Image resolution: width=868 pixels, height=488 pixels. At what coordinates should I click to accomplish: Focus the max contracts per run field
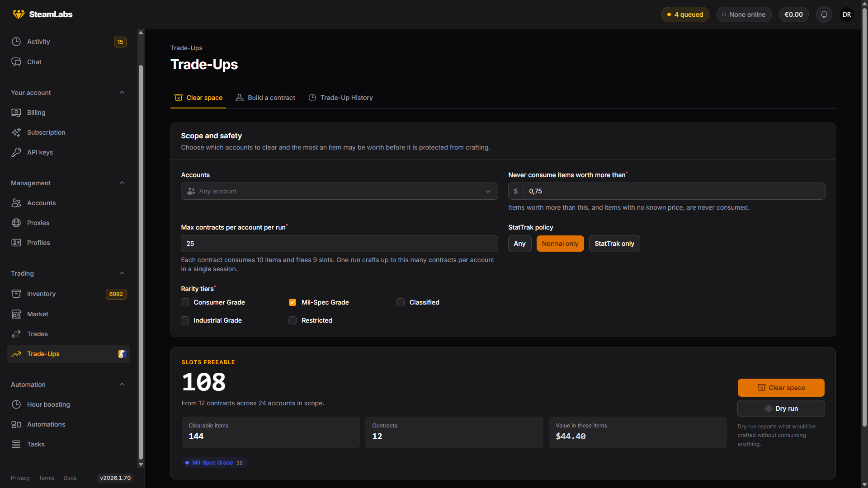(340, 244)
